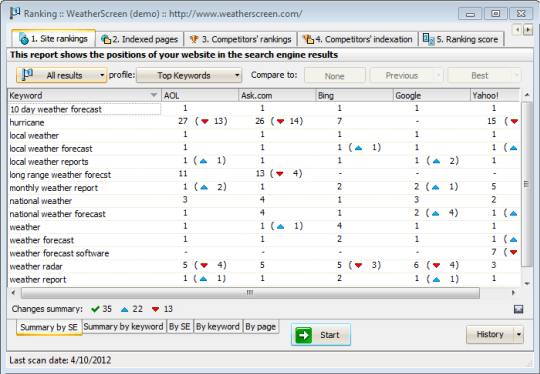540x374 pixels.
Task: Open Competitors' indexation tab
Action: point(357,39)
